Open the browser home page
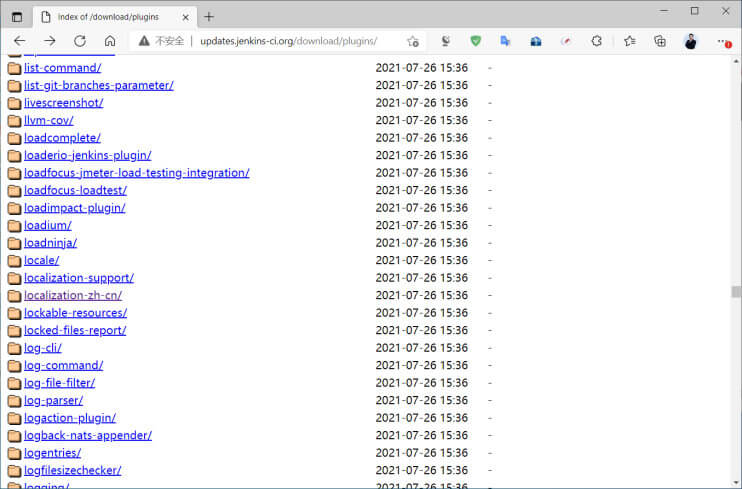 pyautogui.click(x=110, y=41)
